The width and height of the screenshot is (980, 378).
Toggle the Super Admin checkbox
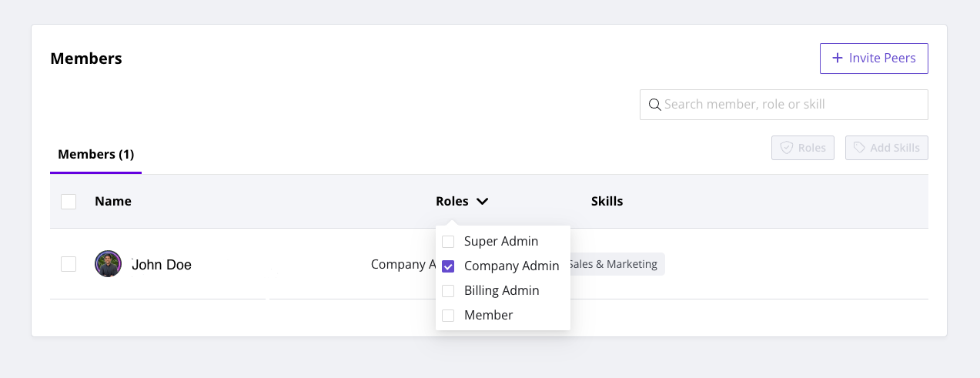(x=448, y=242)
